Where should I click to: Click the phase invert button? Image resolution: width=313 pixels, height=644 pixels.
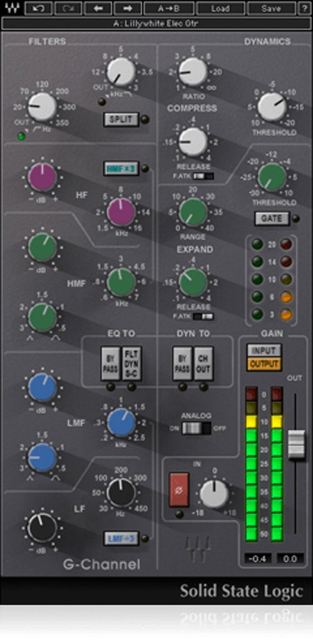[179, 489]
